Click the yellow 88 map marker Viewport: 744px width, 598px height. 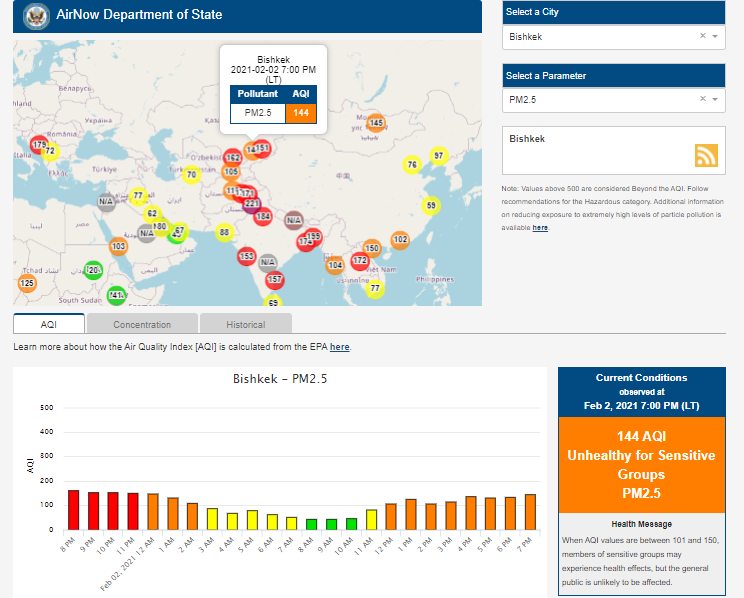click(225, 232)
